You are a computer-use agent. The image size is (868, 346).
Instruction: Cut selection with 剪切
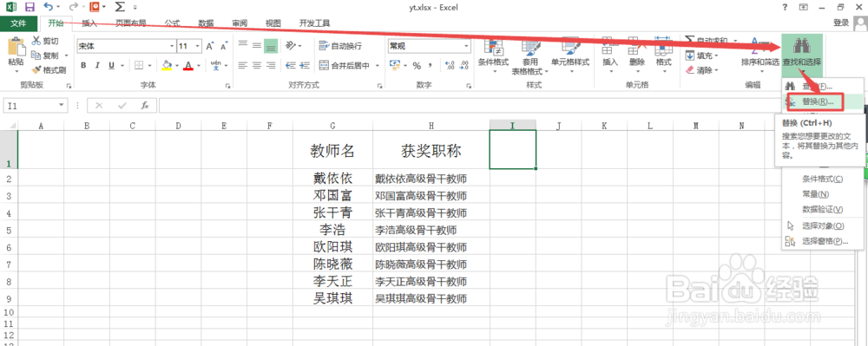point(45,41)
